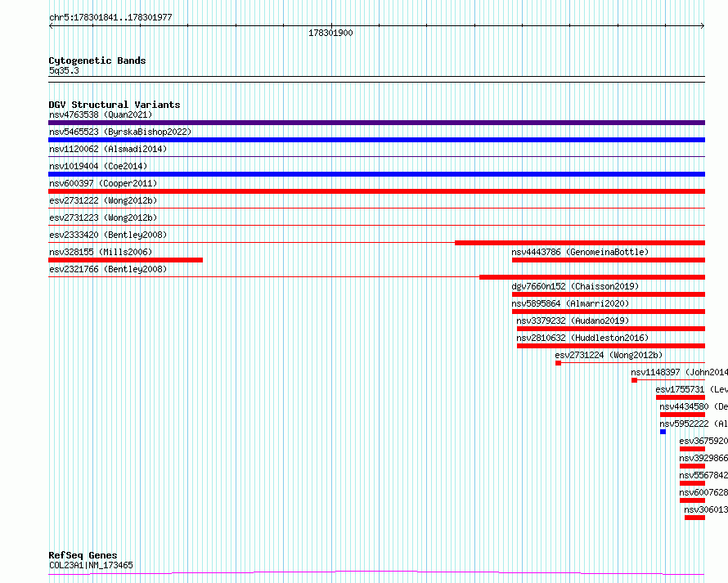This screenshot has height=583, width=728.
Task: Click the 178301900 ruler position marker
Action: click(x=330, y=33)
